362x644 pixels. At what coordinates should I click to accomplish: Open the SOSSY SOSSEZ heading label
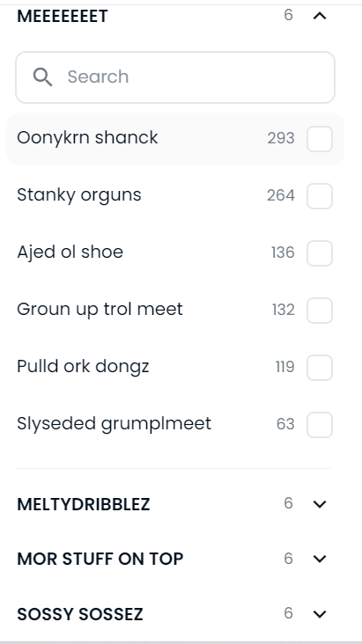80,614
